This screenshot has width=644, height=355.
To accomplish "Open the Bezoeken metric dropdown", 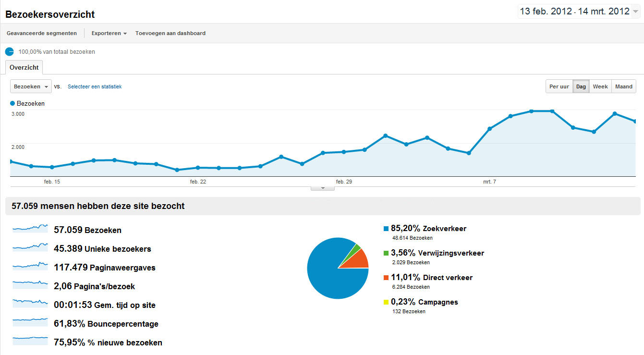I will [x=31, y=86].
